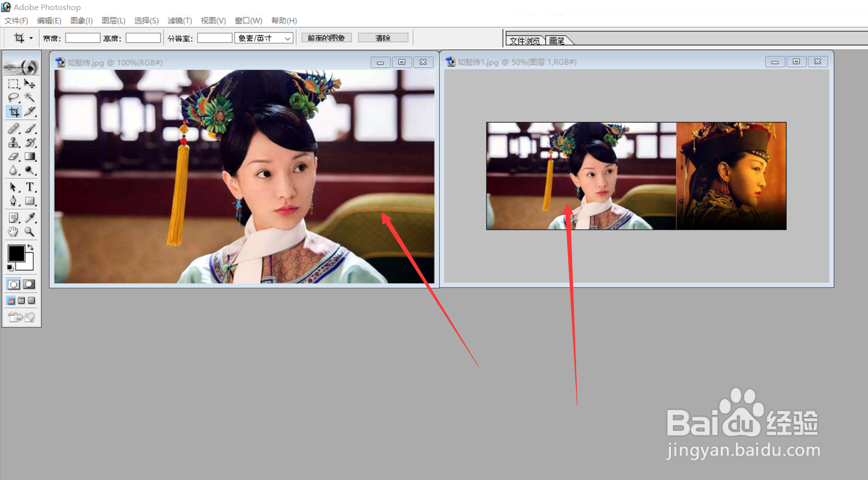Viewport: 868px width, 480px height.
Task: Open the 编辑(E) menu
Action: click(49, 21)
